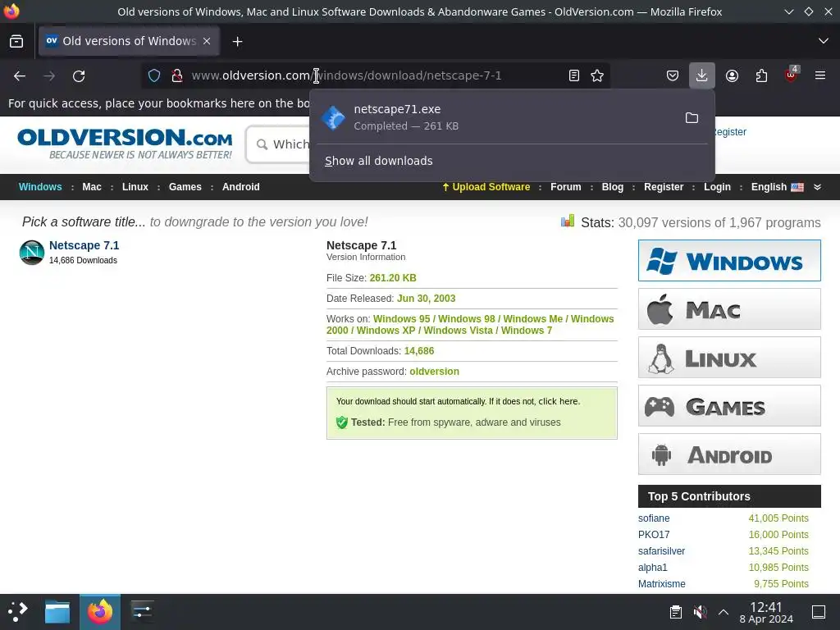
Task: Reload the page with the refresh icon
Action: [x=79, y=76]
